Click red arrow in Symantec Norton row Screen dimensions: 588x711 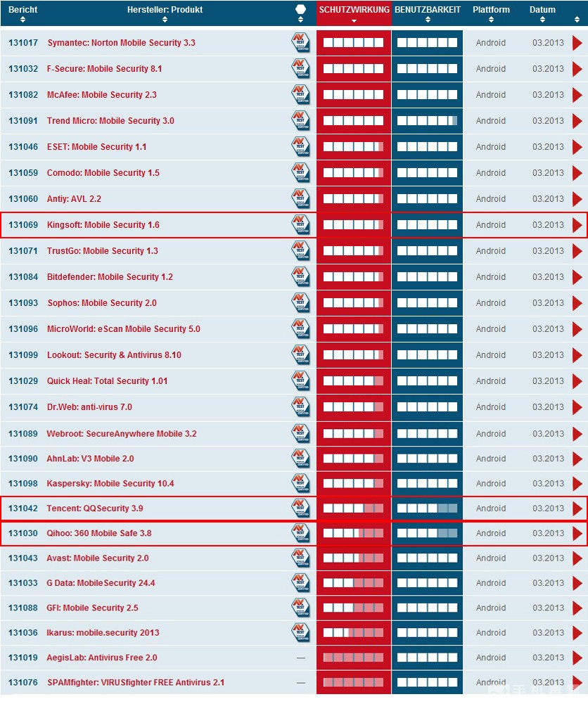[x=577, y=43]
